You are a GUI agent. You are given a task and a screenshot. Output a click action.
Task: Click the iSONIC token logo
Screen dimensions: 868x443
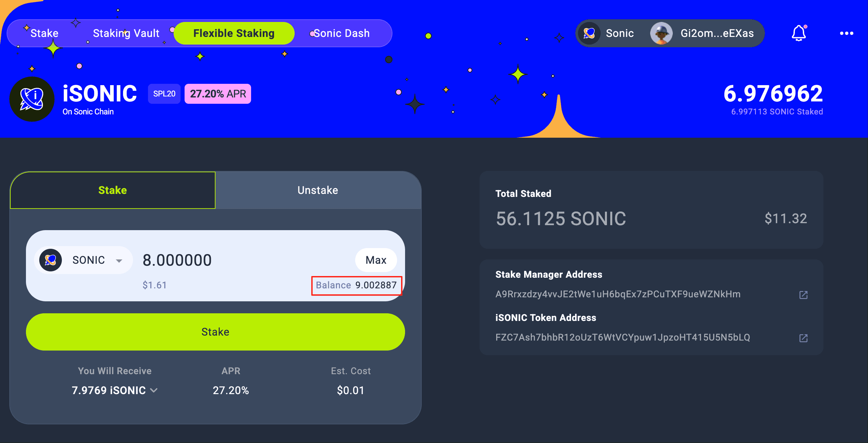tap(32, 99)
